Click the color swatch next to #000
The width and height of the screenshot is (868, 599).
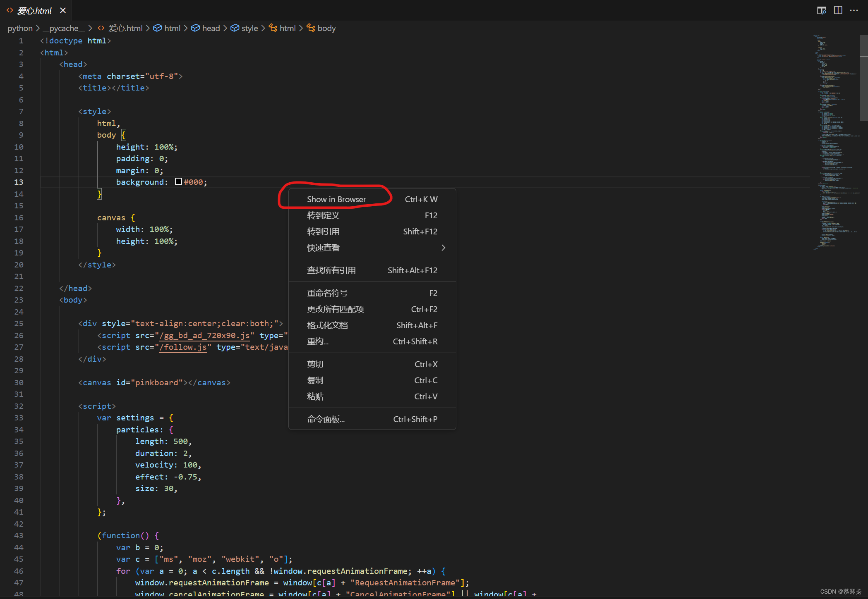178,181
